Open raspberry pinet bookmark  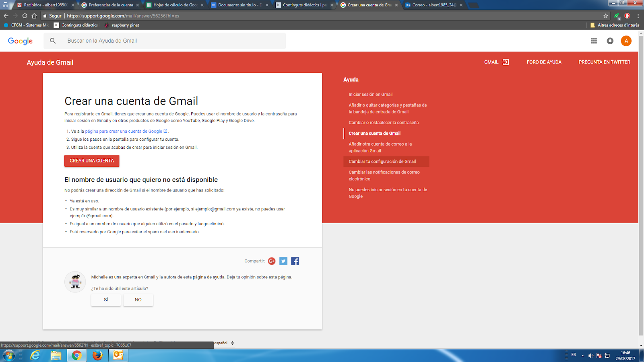click(x=122, y=25)
